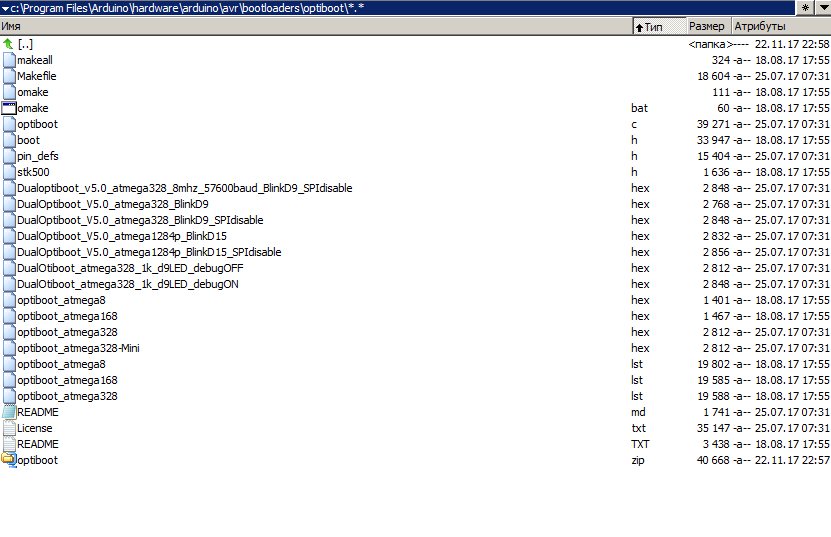The width and height of the screenshot is (831, 537).
Task: Click the <папка> label of parent row
Action: coord(710,45)
